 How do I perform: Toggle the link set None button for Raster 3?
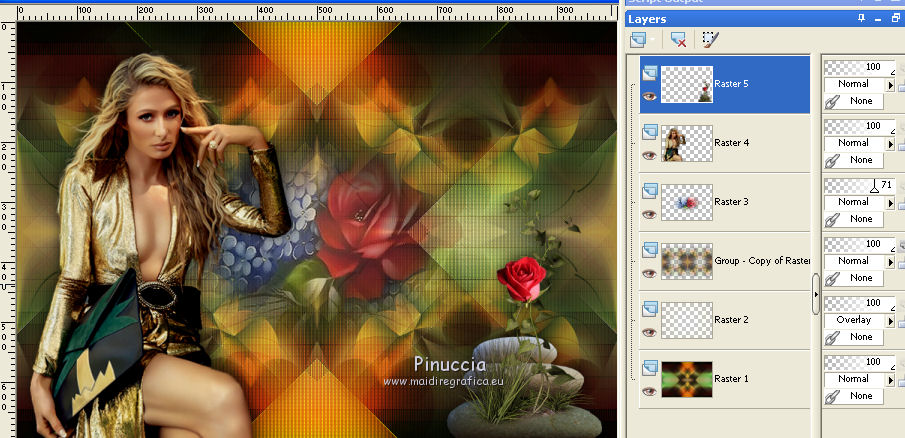(854, 219)
